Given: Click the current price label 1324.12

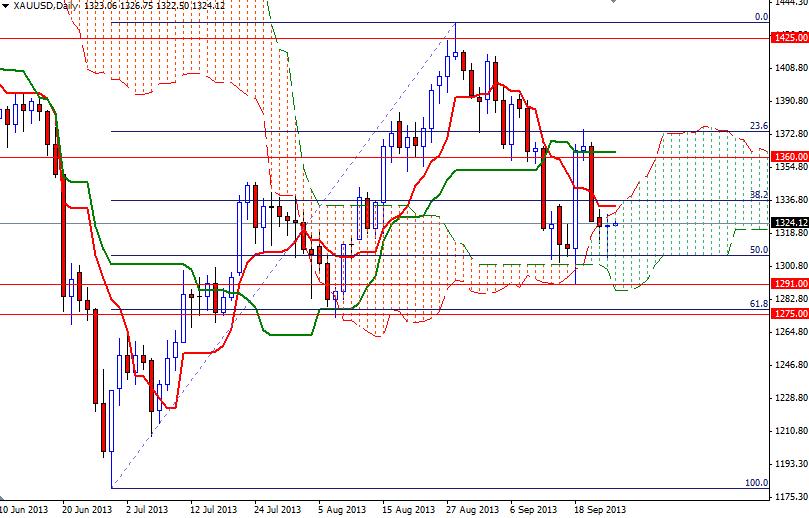Looking at the screenshot, I should (x=789, y=223).
